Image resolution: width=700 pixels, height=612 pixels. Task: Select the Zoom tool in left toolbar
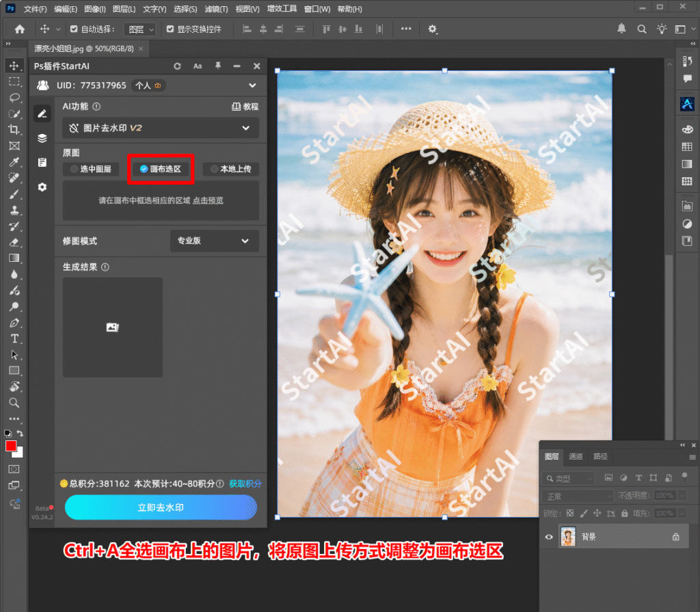click(14, 403)
